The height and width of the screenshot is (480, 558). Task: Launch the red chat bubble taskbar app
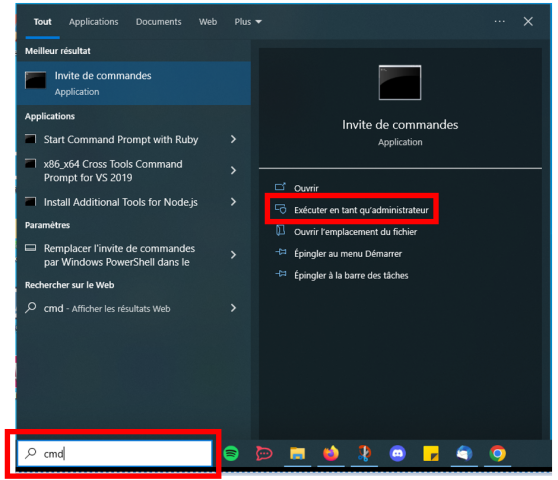coord(264,453)
